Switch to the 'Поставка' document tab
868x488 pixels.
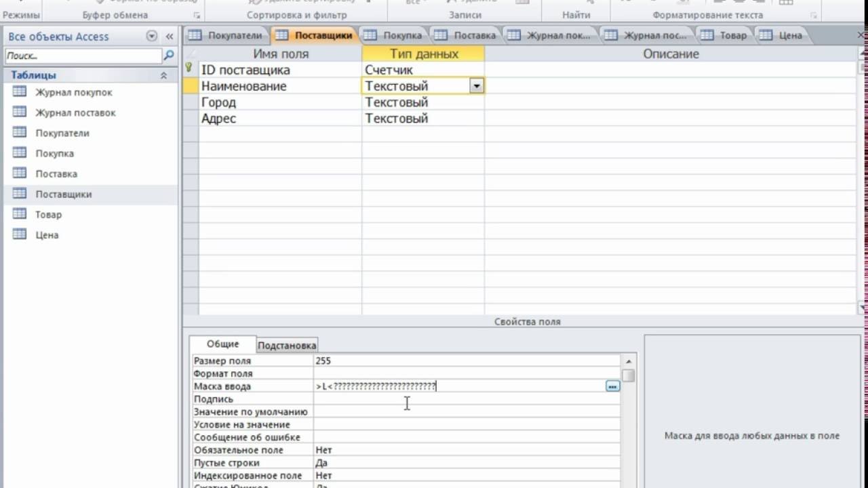467,35
